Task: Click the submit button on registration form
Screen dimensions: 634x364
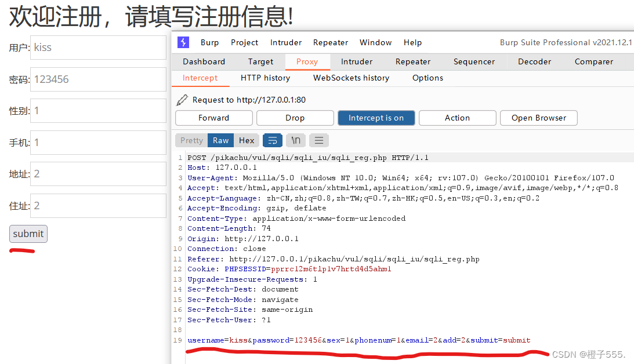Action: tap(28, 234)
